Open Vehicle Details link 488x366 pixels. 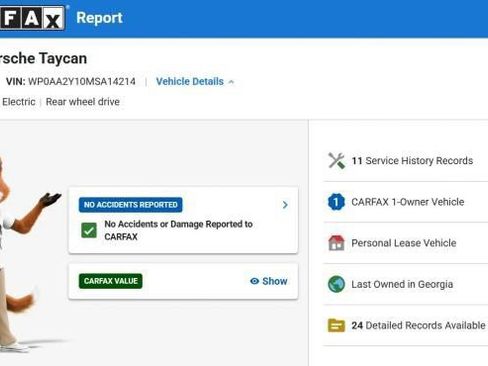pyautogui.click(x=190, y=81)
